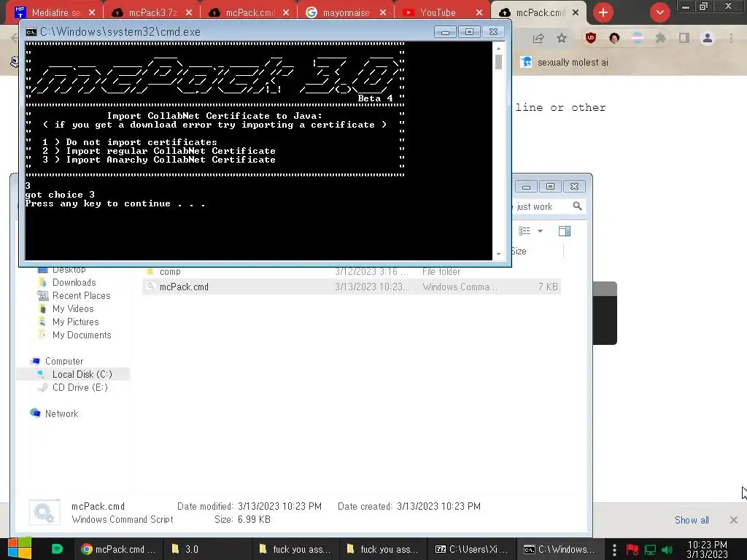Close the active mcPack.cmd tab

(x=576, y=12)
